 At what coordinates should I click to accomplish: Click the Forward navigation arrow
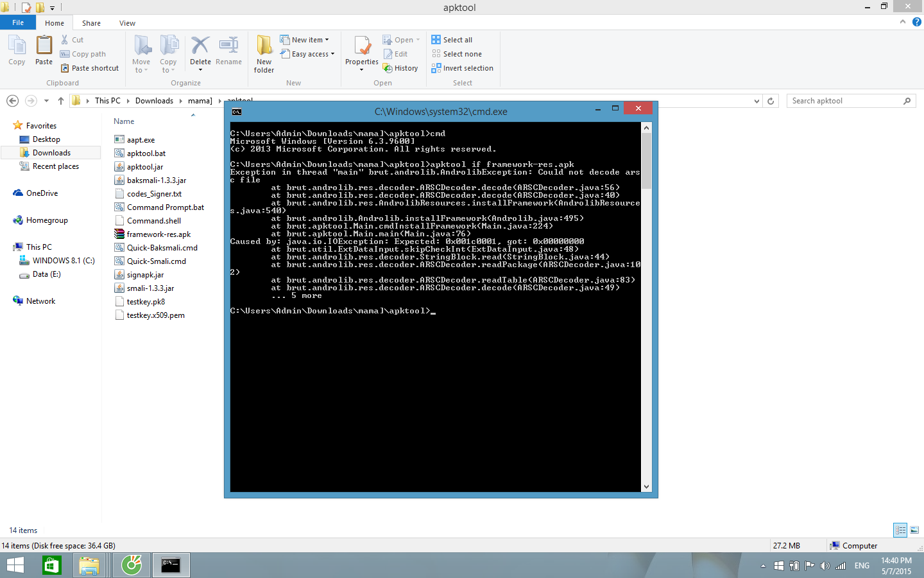30,101
